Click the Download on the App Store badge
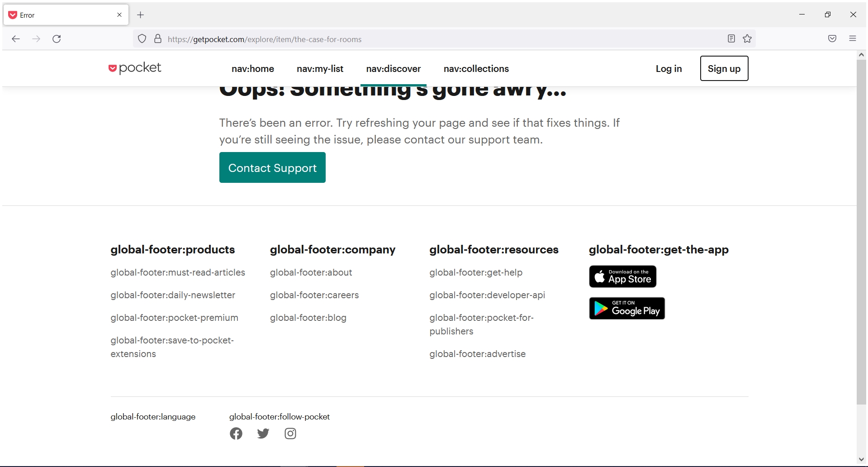The height and width of the screenshot is (467, 868). pyautogui.click(x=622, y=276)
